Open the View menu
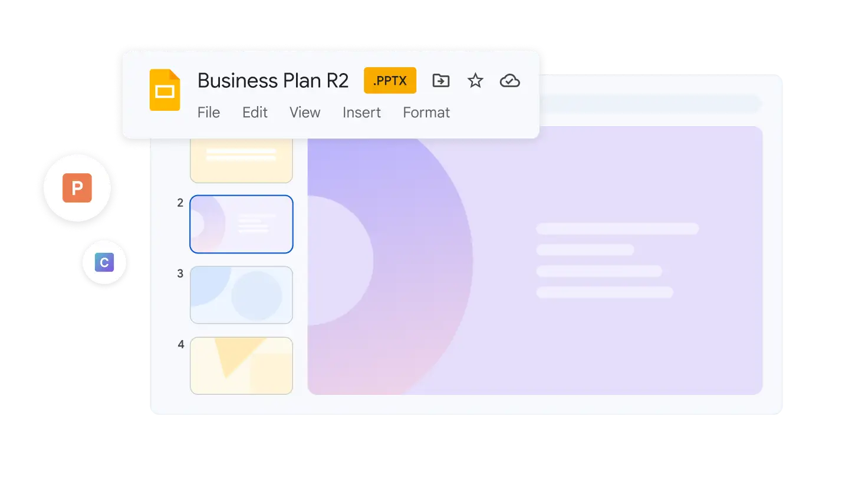Image resolution: width=868 pixels, height=488 pixels. [x=305, y=113]
